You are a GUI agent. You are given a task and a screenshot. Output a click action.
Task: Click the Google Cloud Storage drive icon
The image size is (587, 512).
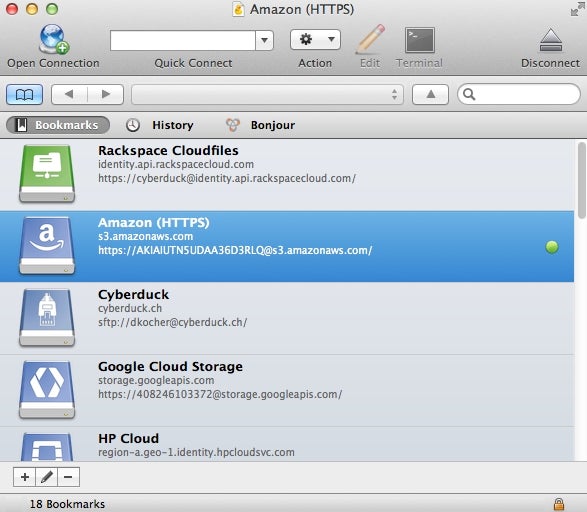coord(47,389)
